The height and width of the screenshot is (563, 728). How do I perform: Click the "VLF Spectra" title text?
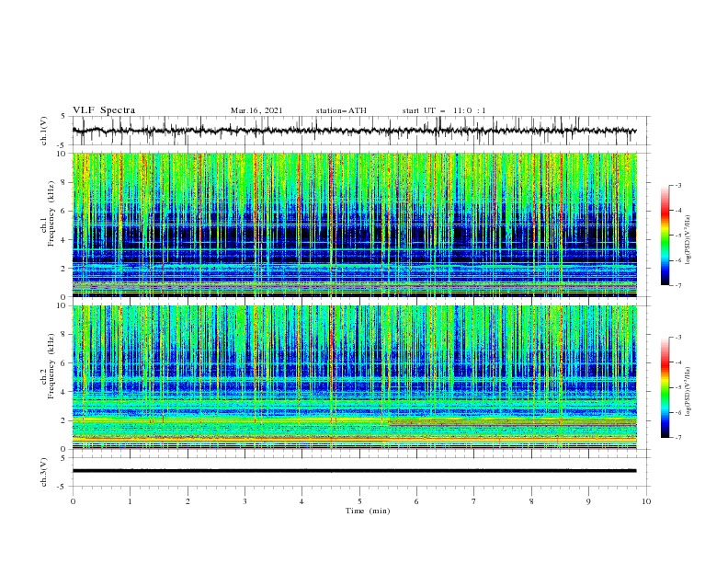coord(104,110)
